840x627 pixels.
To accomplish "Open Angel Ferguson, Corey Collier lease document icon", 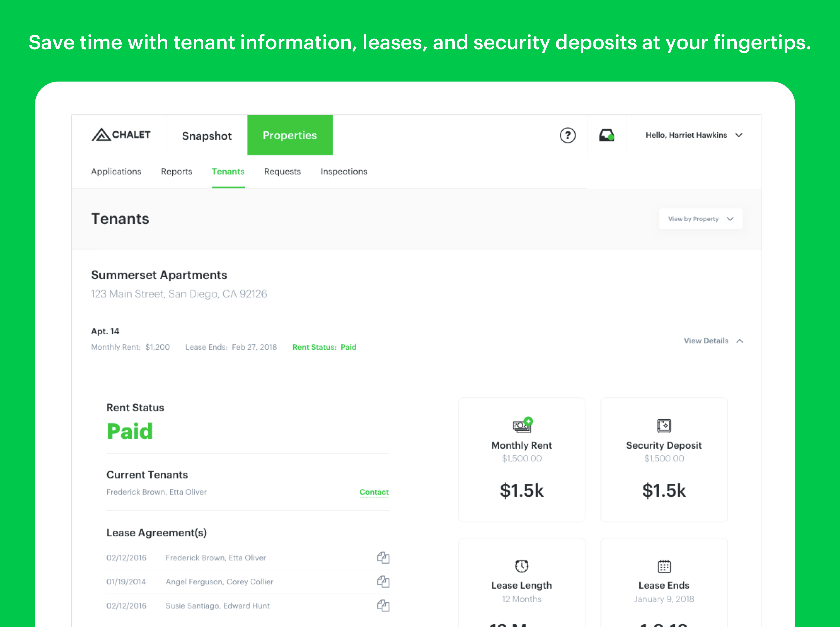I will 383,581.
